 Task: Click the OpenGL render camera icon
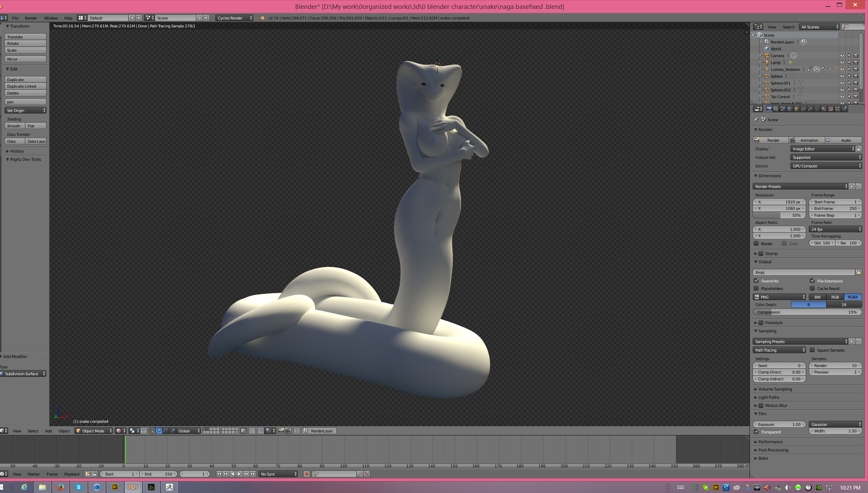tap(281, 431)
